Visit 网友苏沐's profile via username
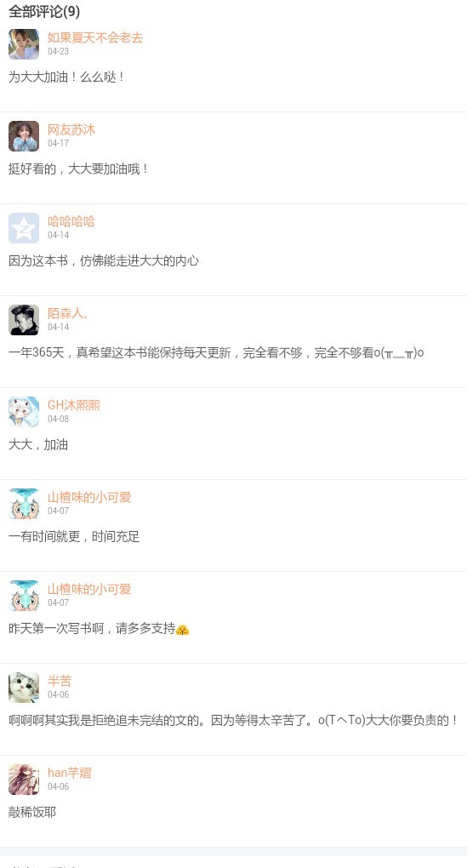This screenshot has width=467, height=868. [x=71, y=129]
